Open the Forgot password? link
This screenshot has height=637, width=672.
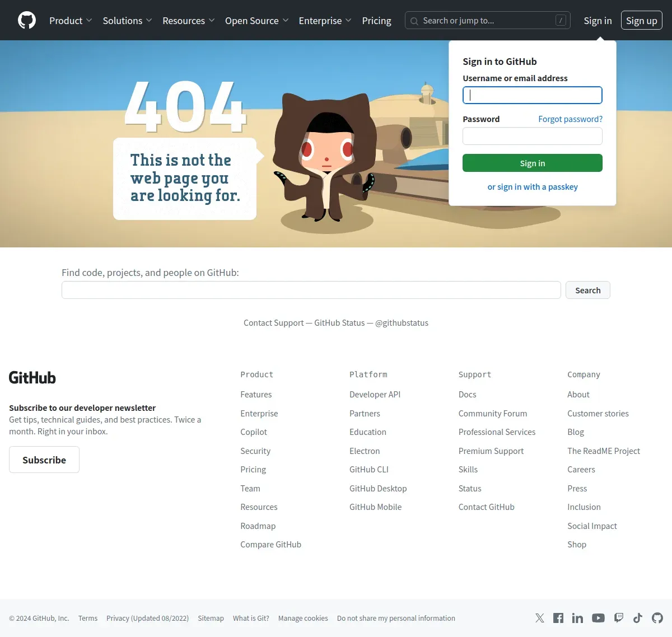[571, 119]
